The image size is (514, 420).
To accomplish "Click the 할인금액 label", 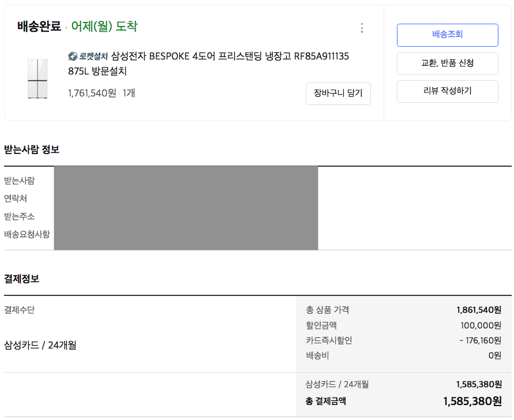I will (x=321, y=325).
